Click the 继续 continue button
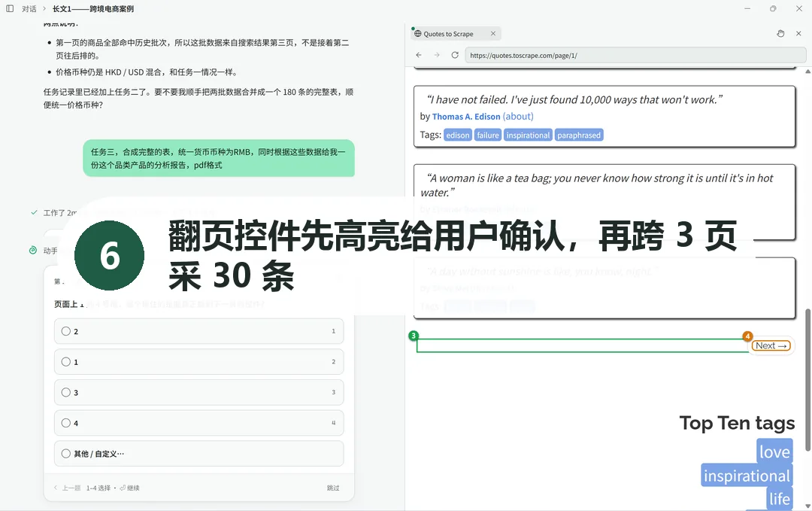Viewport: 812px width, 511px height. [129, 488]
